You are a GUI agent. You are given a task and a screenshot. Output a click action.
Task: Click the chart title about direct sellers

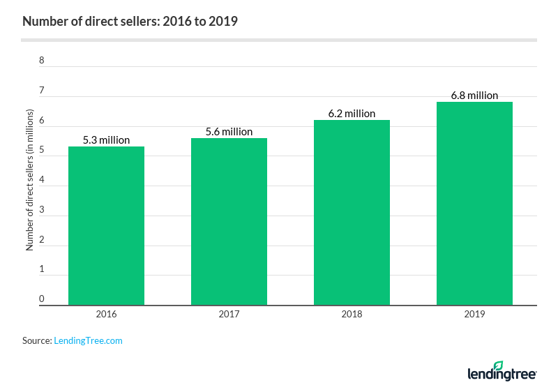tap(130, 21)
